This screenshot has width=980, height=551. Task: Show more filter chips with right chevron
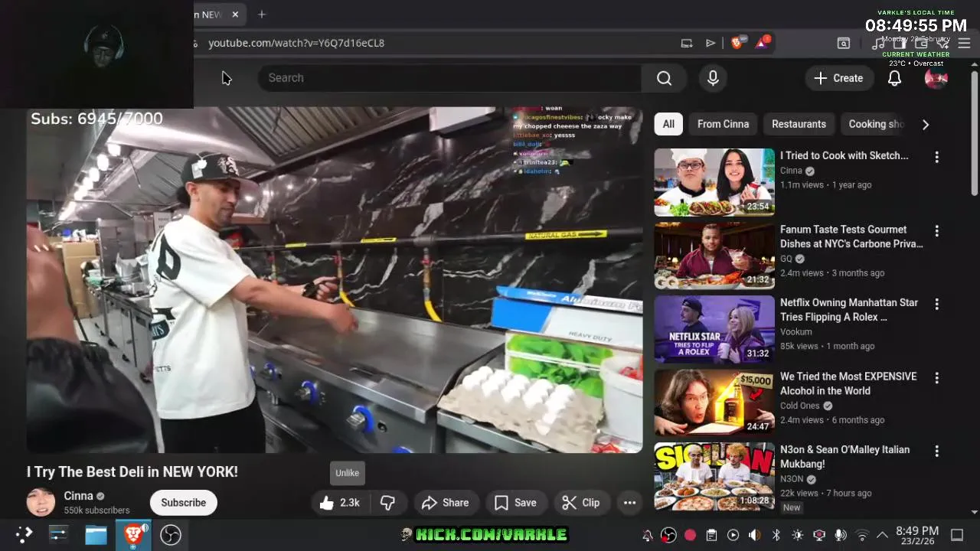pyautogui.click(x=926, y=125)
